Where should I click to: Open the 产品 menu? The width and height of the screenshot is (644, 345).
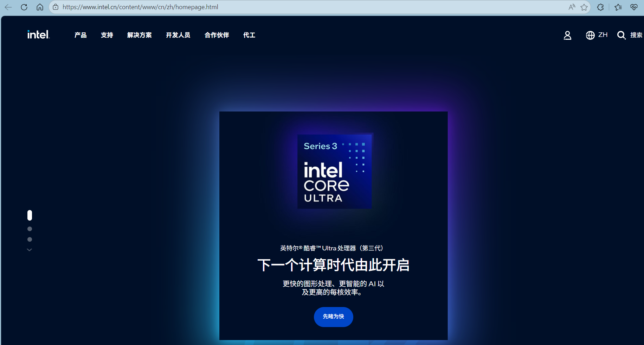point(80,35)
